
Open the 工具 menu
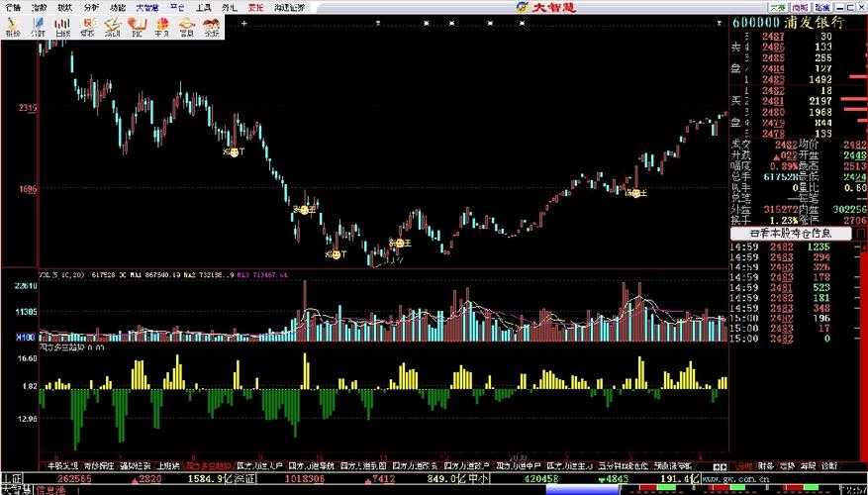(204, 8)
